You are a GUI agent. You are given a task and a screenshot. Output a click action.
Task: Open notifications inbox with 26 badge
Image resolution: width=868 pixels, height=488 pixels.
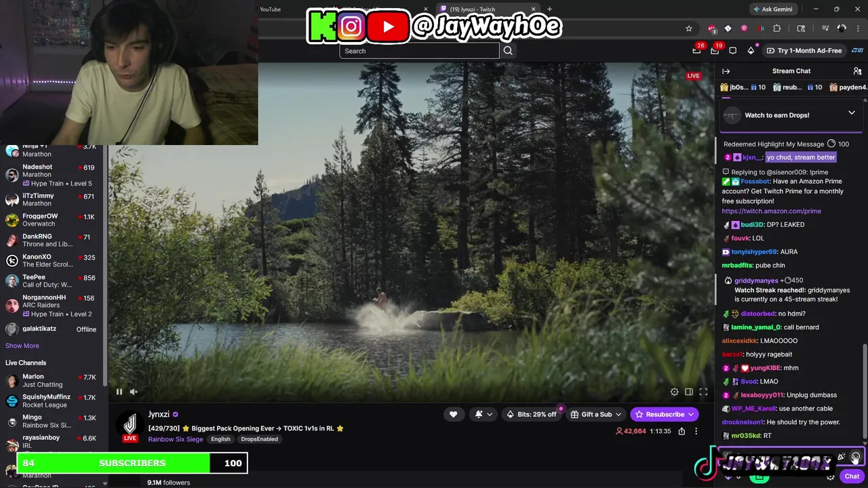697,50
